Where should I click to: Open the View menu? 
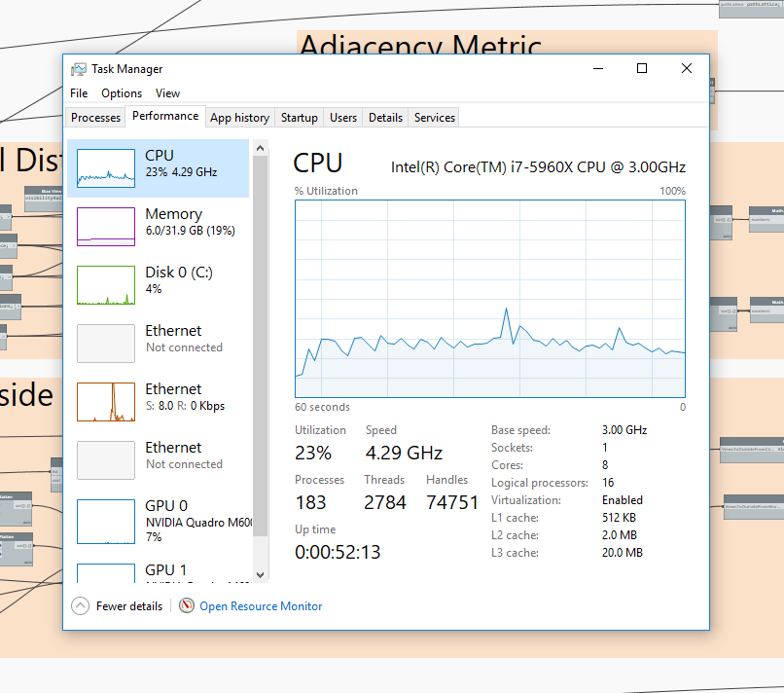coord(167,93)
